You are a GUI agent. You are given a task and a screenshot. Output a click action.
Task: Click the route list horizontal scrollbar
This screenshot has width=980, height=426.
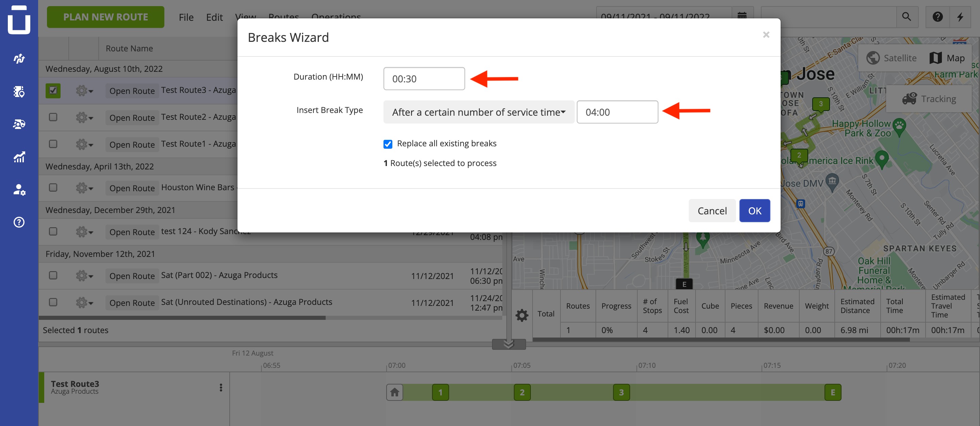tap(182, 317)
